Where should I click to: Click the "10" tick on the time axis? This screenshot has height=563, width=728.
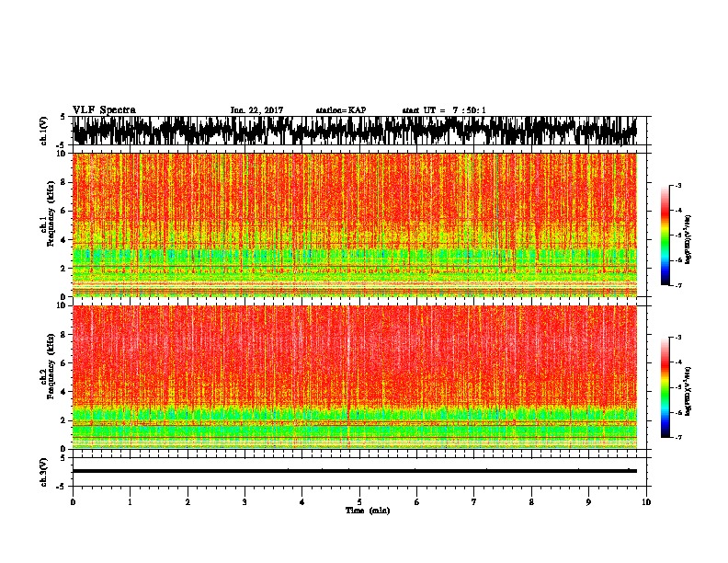[x=646, y=502]
